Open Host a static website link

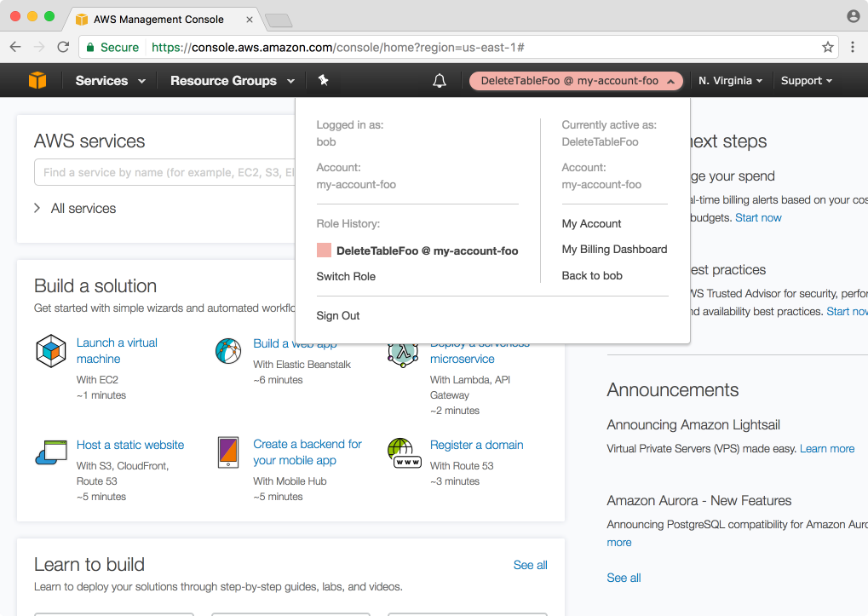tap(130, 445)
